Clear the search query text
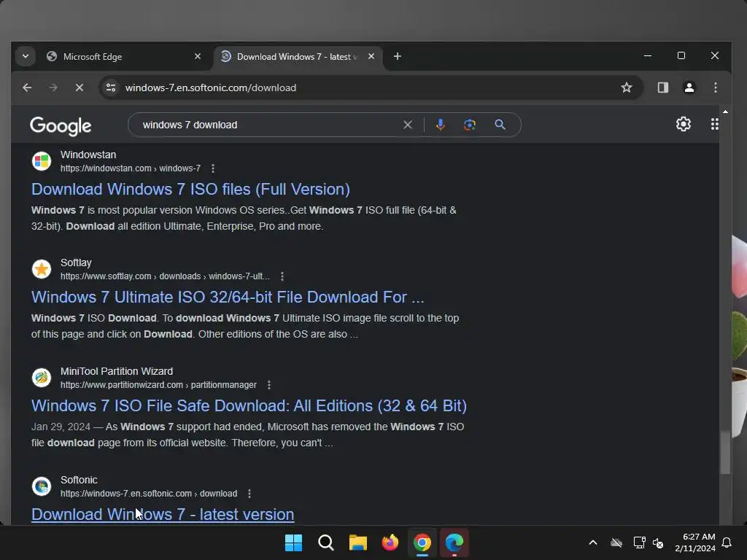The image size is (747, 560). tap(408, 125)
